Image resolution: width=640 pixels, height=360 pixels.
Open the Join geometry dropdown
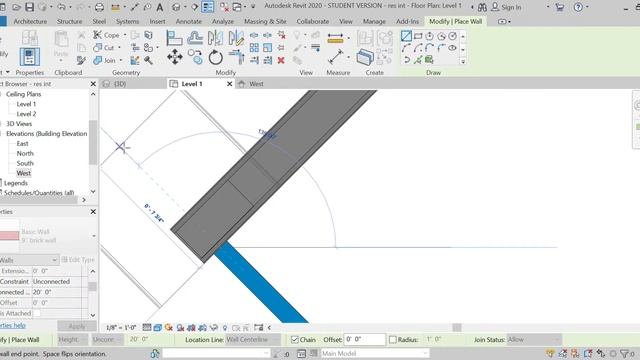tap(121, 60)
